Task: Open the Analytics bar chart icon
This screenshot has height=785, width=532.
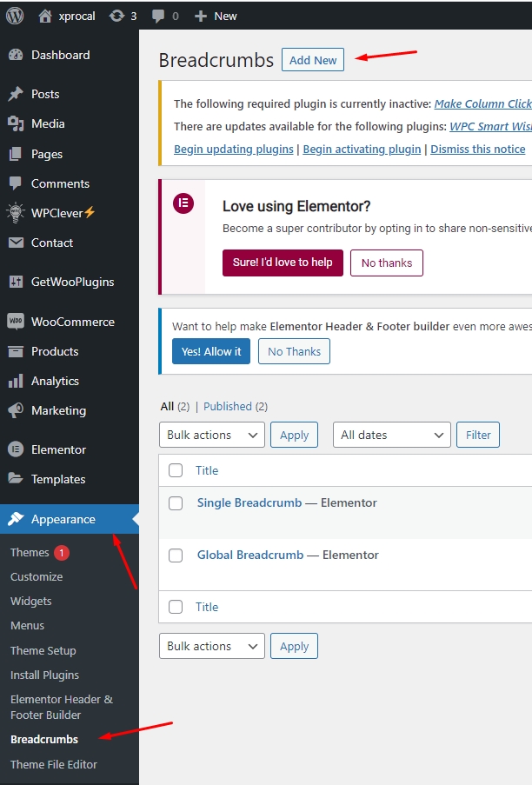Action: [x=16, y=381]
